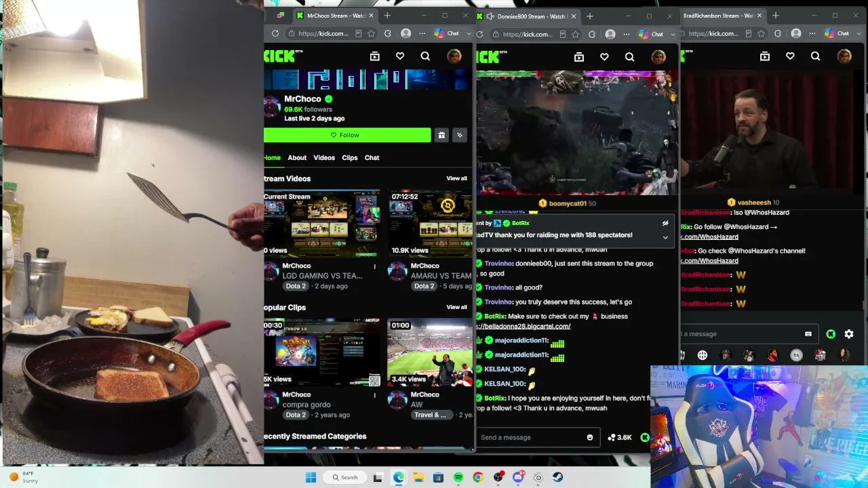Open Kick search in MrChoco window
The image size is (868, 488).
click(425, 57)
